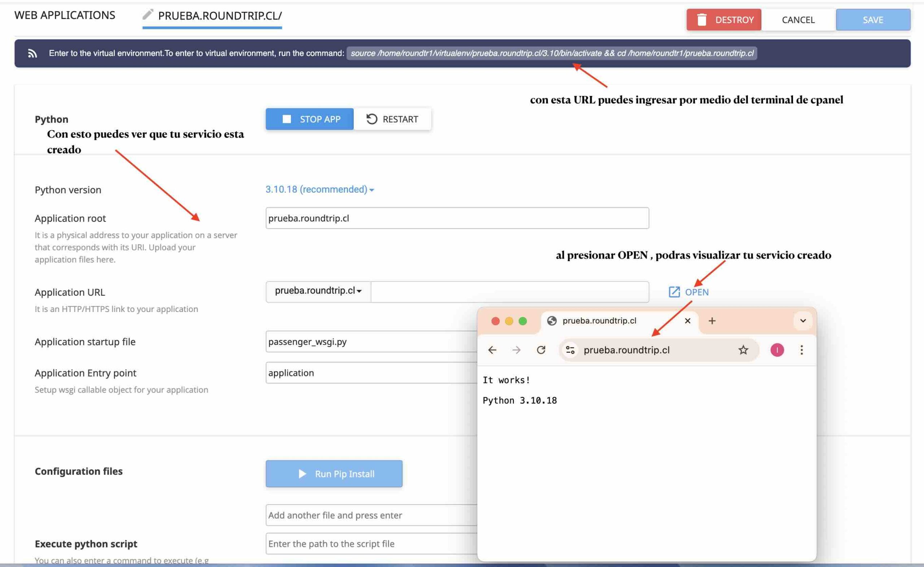Click the Application root input field
The height and width of the screenshot is (567, 924).
pos(457,218)
